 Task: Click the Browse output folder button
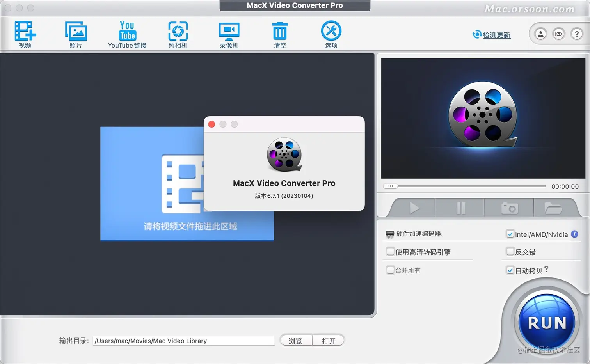[296, 341]
